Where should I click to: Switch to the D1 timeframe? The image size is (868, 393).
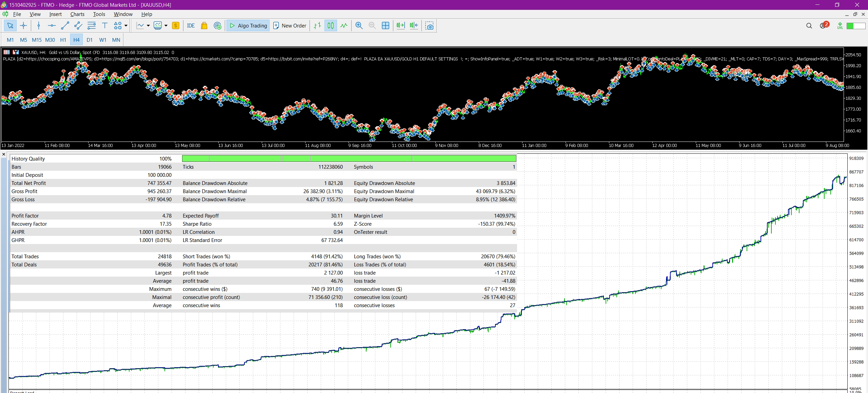point(90,40)
